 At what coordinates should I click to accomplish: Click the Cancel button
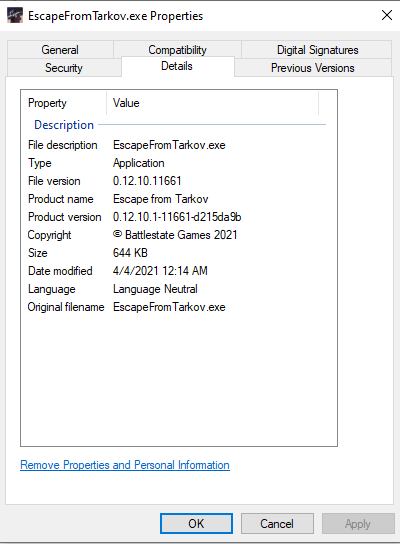277,524
